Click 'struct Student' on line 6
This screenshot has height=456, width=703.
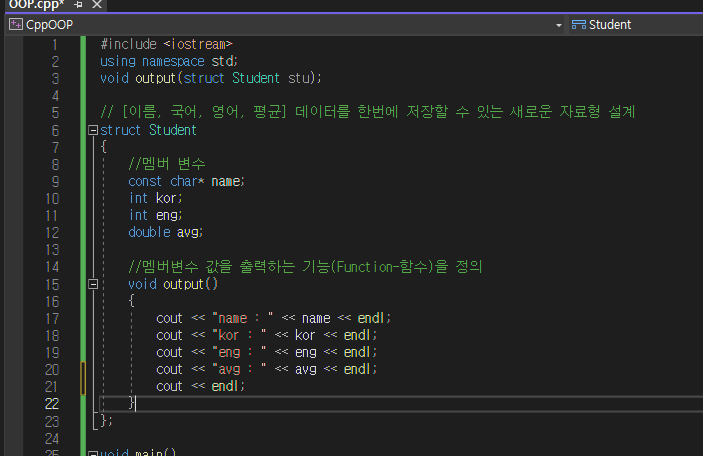pos(148,130)
